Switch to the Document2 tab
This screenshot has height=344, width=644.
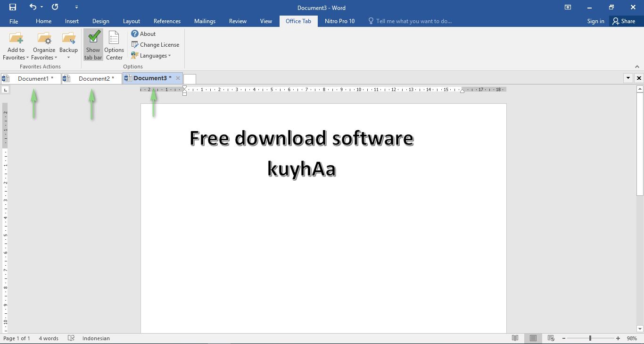pyautogui.click(x=92, y=78)
